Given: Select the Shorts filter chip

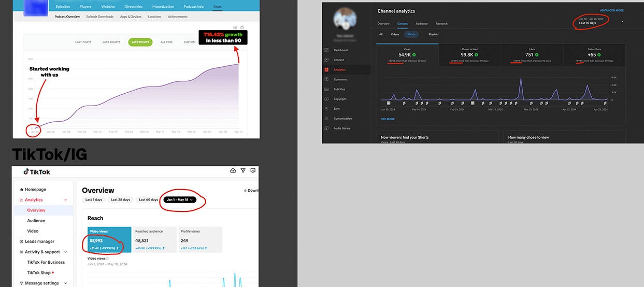Looking at the screenshot, I should 411,34.
